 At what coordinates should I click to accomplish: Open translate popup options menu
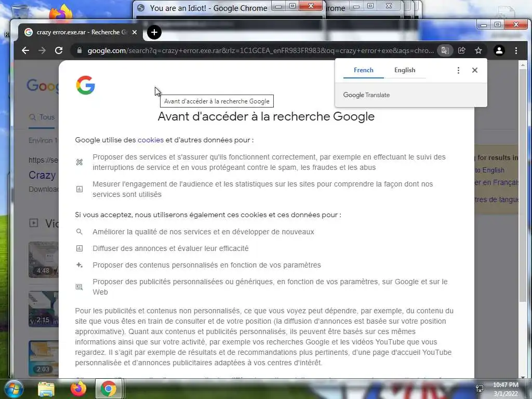coord(458,70)
